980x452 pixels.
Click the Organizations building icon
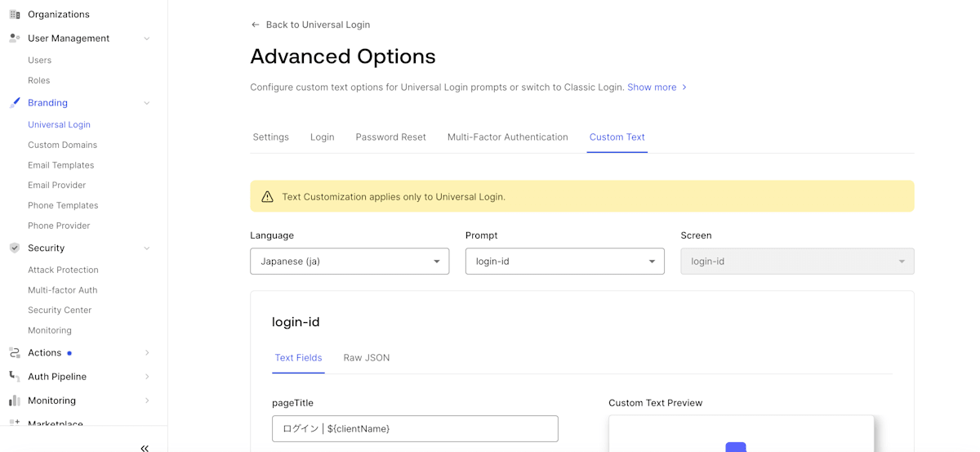pyautogui.click(x=15, y=15)
